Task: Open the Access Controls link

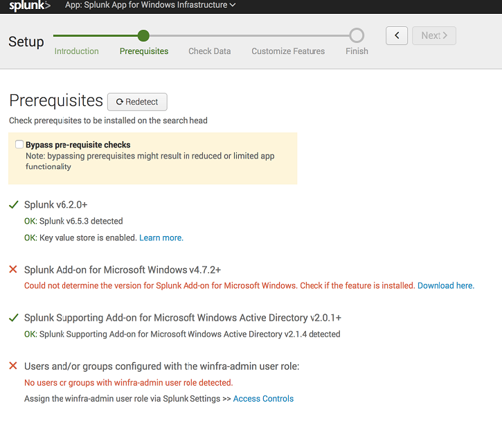Action: 263,399
